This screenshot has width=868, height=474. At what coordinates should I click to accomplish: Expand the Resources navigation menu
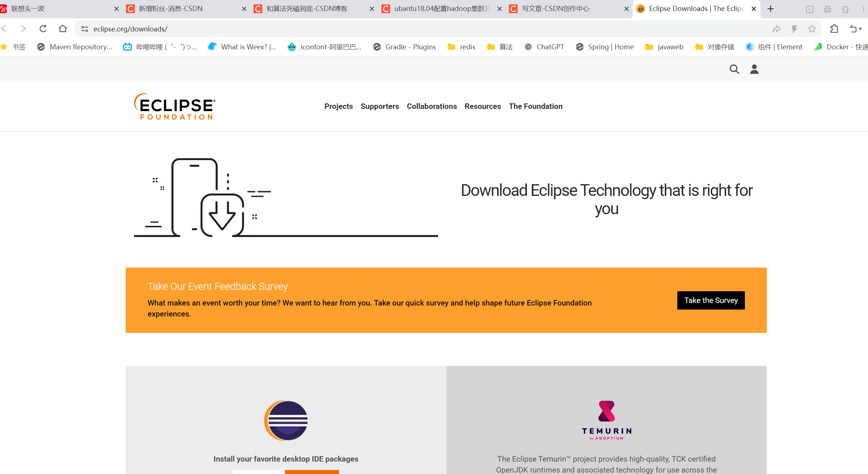483,106
